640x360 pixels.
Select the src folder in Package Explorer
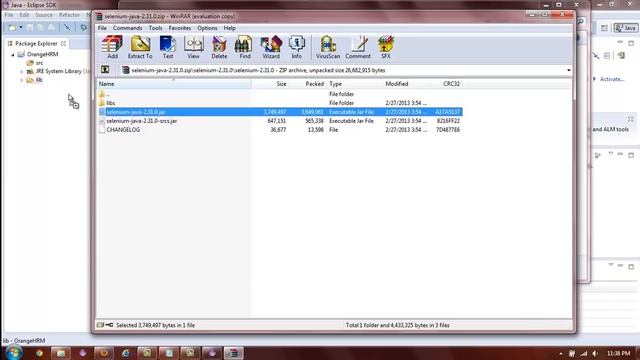(35, 63)
